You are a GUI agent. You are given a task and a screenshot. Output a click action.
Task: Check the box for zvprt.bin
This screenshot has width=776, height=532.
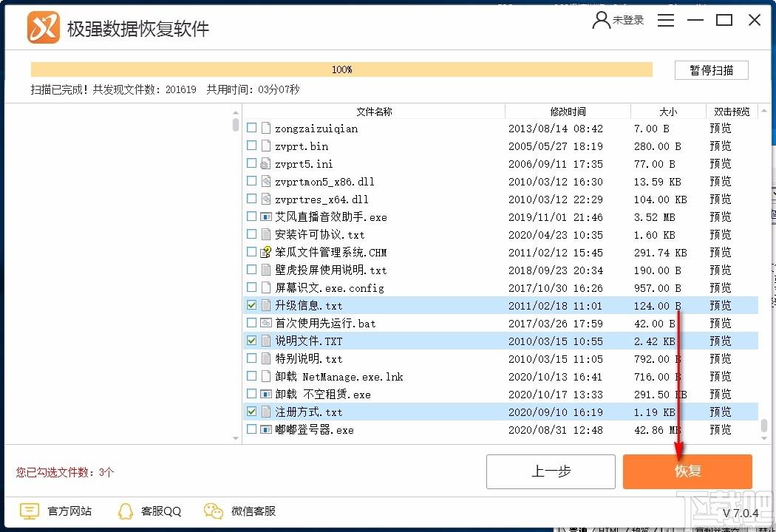click(x=251, y=146)
